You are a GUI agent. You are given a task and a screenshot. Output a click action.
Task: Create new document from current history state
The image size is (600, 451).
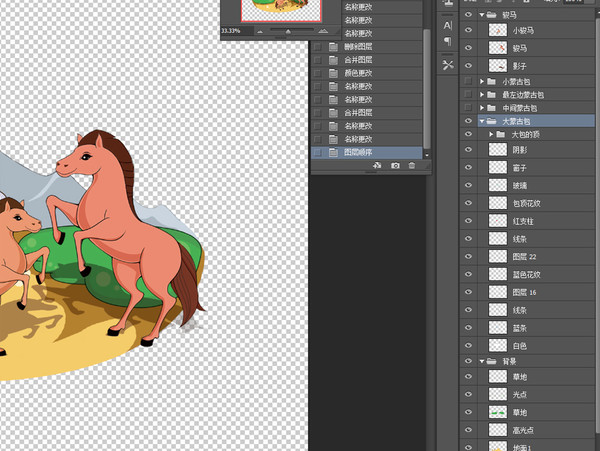click(377, 166)
